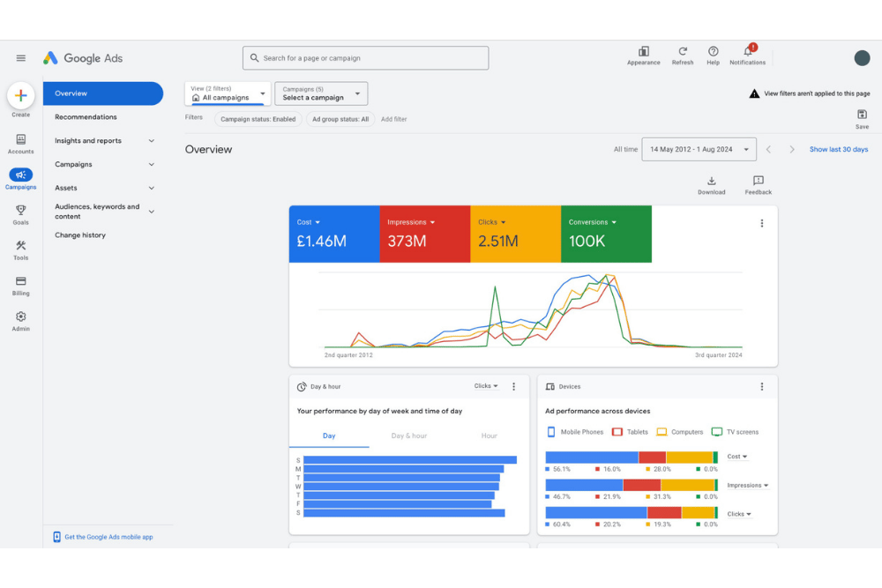Open the hamburger main menu
Screen dimensions: 882x588
click(x=21, y=58)
